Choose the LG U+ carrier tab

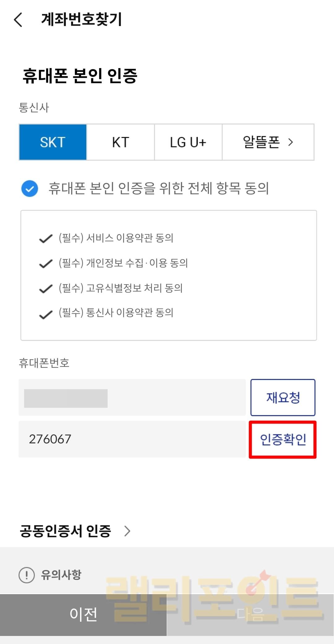188,142
